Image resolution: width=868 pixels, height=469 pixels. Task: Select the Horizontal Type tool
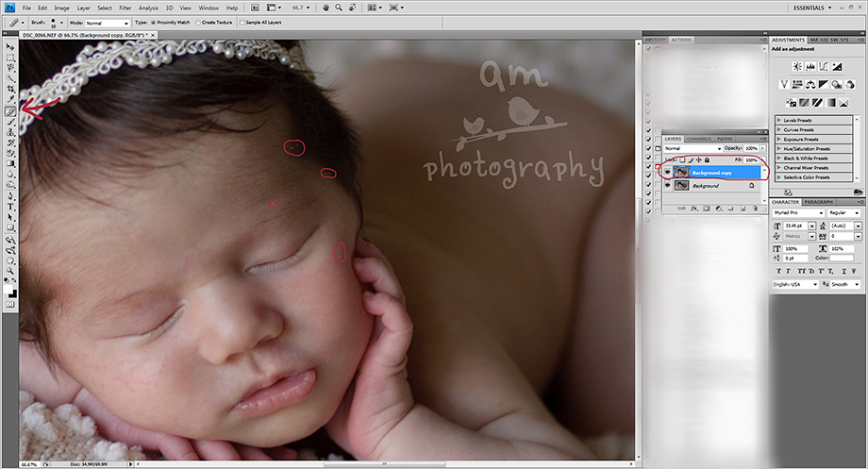[10, 207]
